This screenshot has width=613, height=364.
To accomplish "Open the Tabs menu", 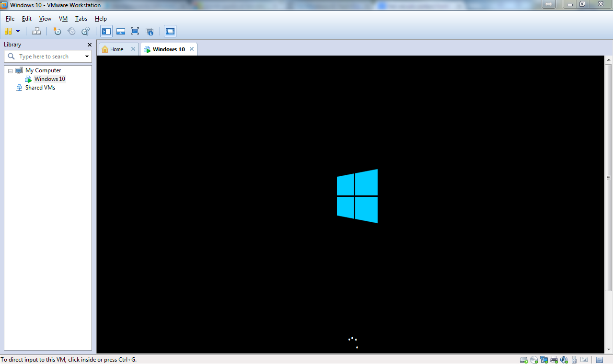I will point(81,19).
